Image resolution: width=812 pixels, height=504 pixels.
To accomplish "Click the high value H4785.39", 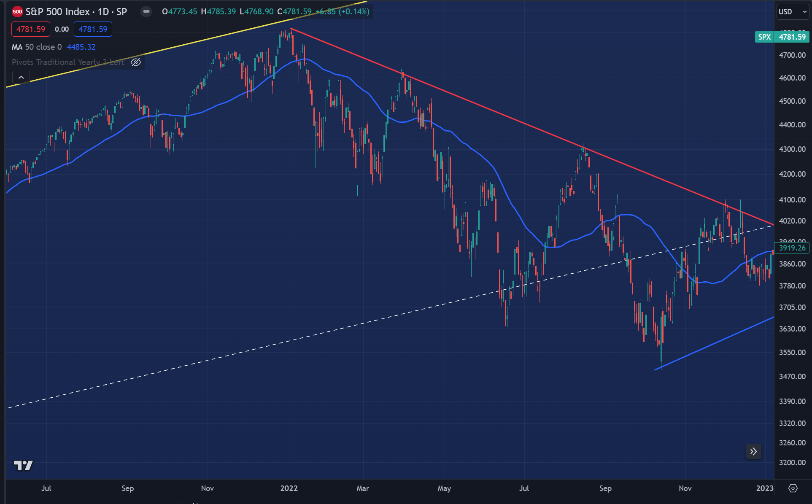I will tap(219, 12).
